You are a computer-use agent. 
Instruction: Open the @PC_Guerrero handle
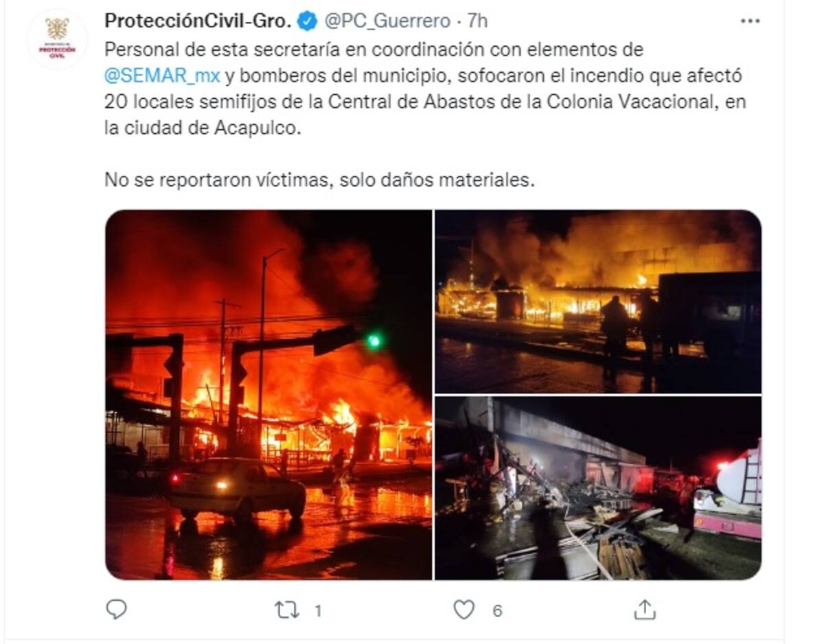pos(387,21)
